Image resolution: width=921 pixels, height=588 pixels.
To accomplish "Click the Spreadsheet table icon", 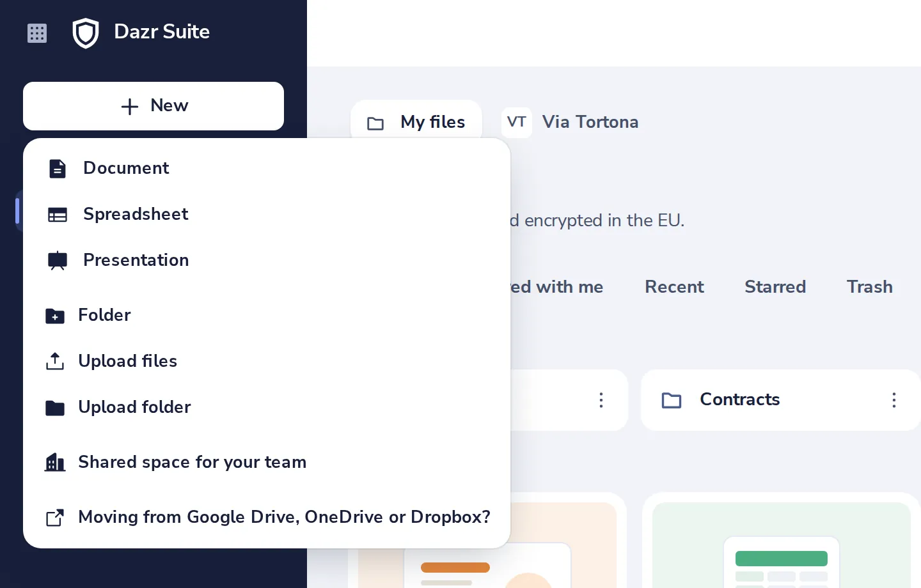I will pos(58,215).
